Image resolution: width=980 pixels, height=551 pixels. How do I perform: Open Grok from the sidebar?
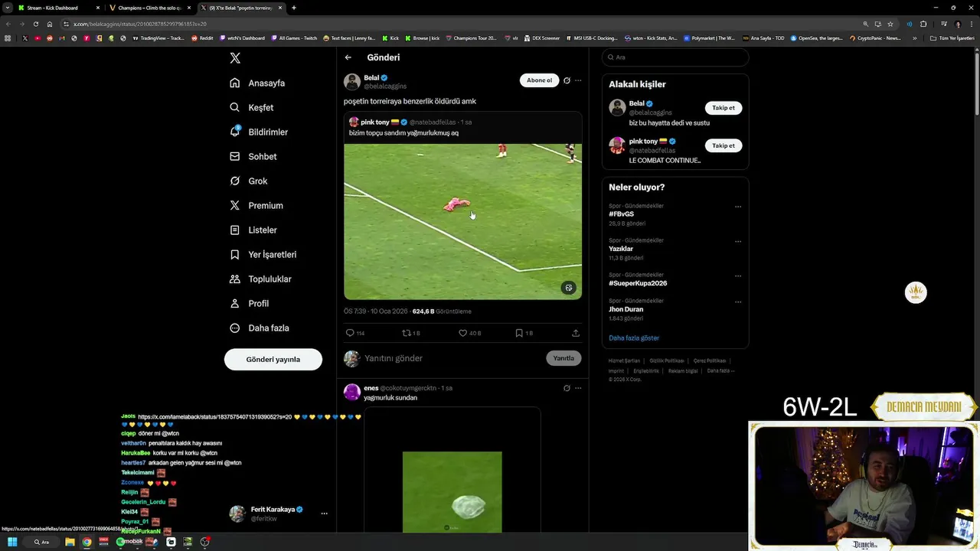[249, 181]
